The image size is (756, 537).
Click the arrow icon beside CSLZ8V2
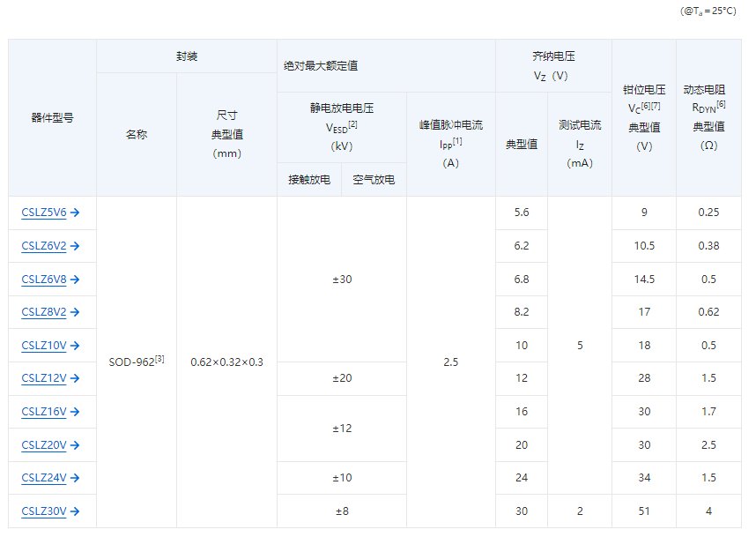[x=75, y=312]
